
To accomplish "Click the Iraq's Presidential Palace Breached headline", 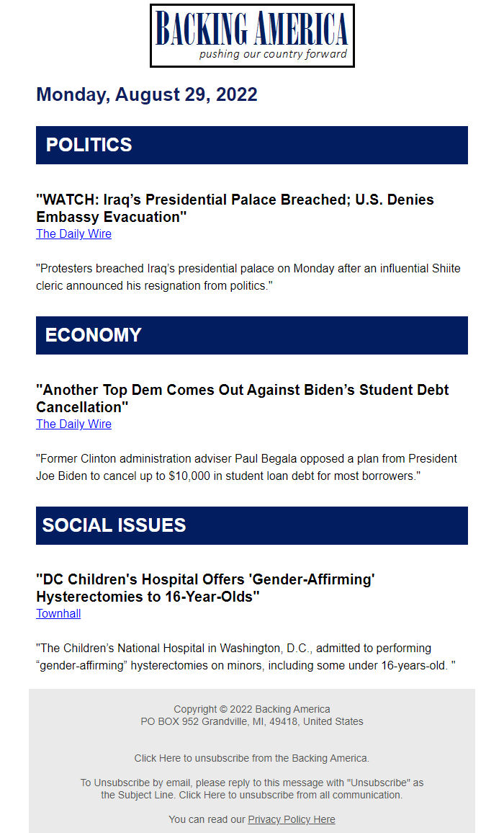I will tap(235, 208).
